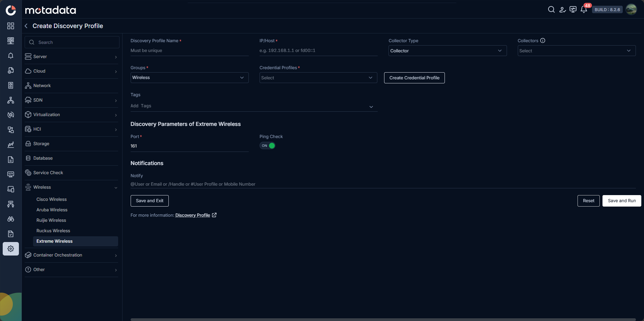
Task: Expand the SDN category chevron
Action: 116,101
